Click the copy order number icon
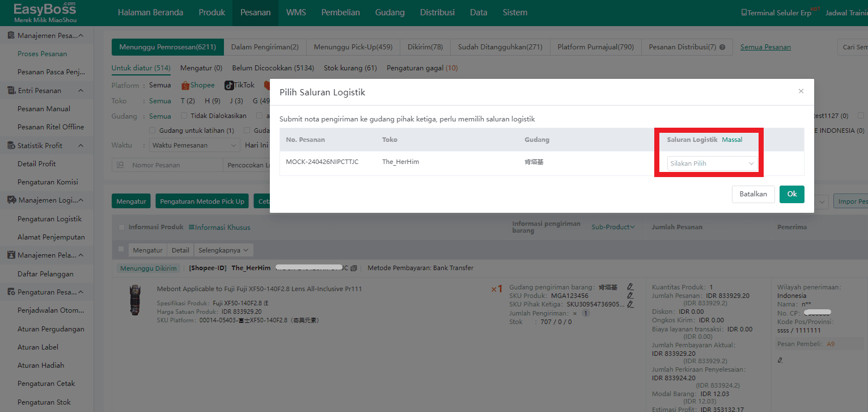Screen dimensions: 868x412 [354, 268]
